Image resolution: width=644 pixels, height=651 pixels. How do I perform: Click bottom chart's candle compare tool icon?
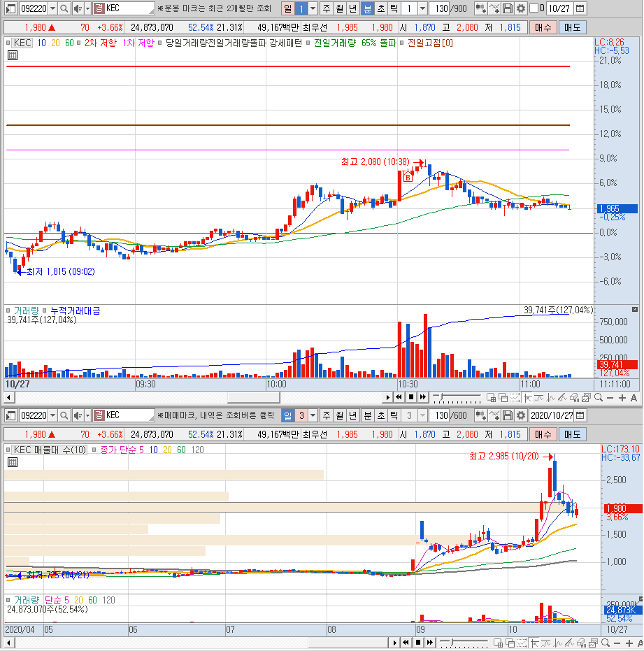pyautogui.click(x=481, y=415)
